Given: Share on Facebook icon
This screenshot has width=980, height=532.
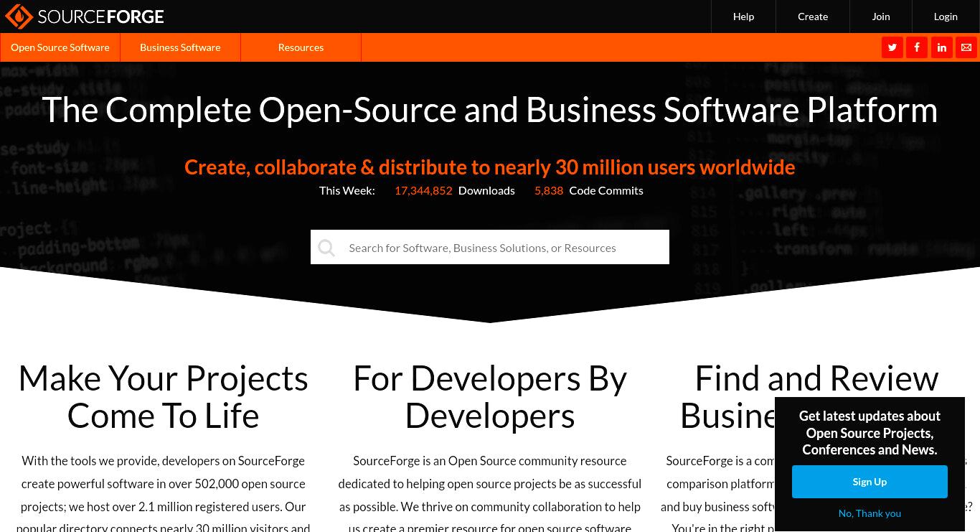Looking at the screenshot, I should coord(917,47).
